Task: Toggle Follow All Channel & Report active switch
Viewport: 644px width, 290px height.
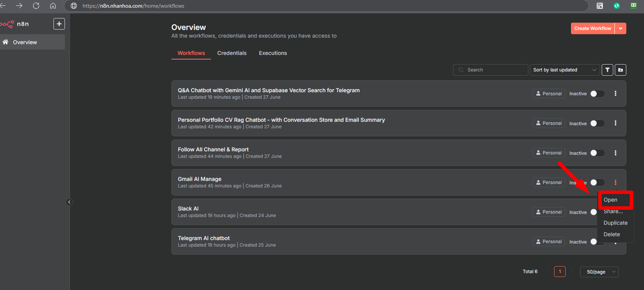Action: [x=598, y=153]
